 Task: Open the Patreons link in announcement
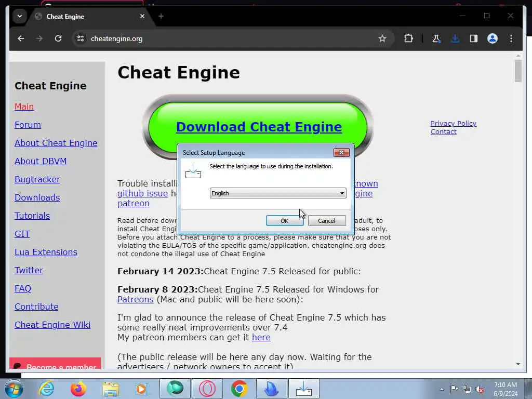click(136, 300)
